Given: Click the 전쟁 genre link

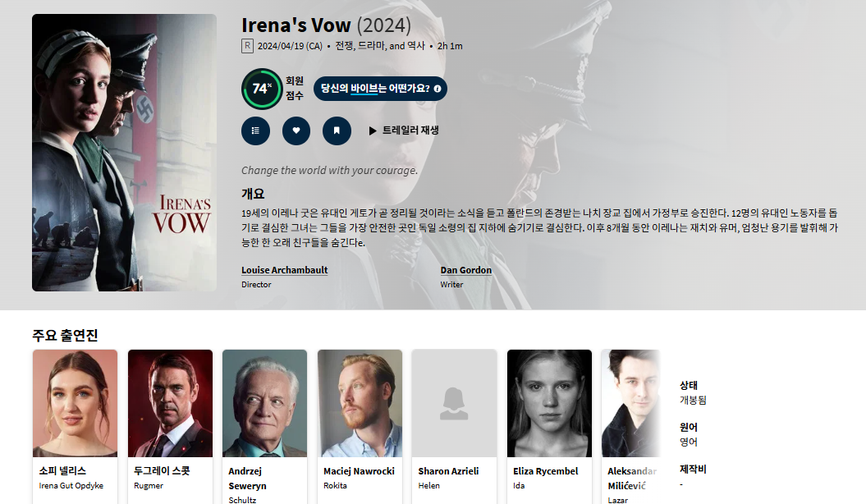Looking at the screenshot, I should tap(344, 46).
